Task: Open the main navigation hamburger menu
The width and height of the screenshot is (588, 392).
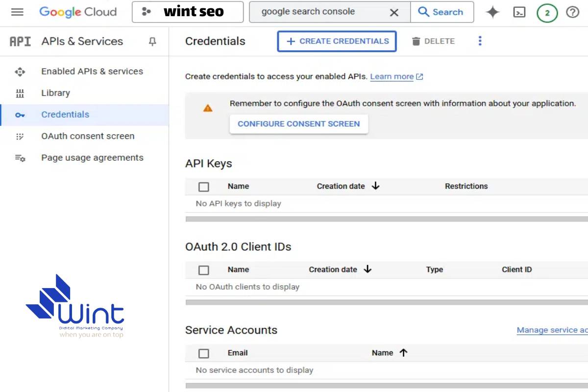Action: coord(17,12)
